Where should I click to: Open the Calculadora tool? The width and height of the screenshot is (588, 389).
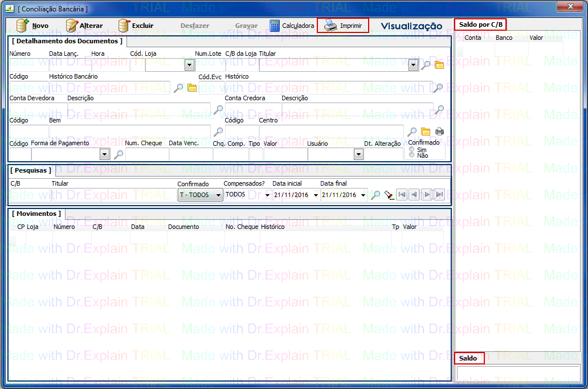click(292, 26)
